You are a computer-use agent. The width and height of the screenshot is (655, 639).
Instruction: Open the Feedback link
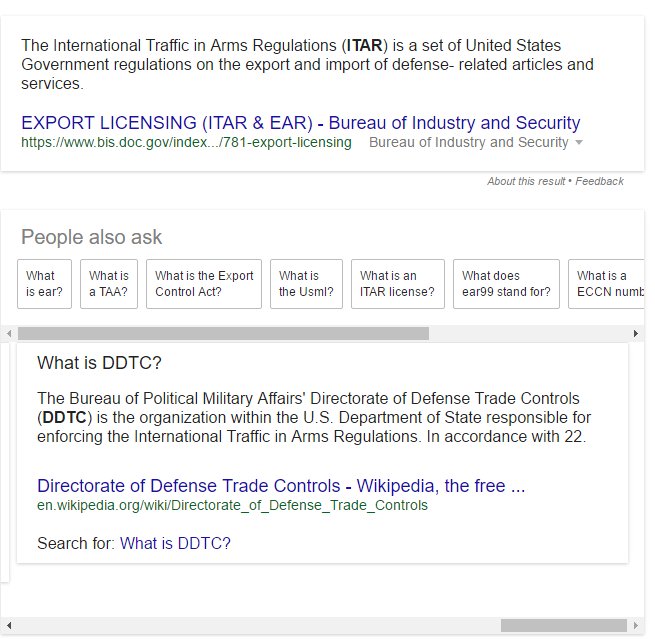599,181
